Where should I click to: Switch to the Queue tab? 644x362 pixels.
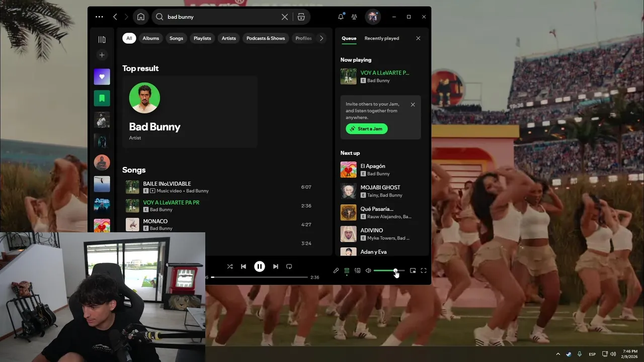coord(349,38)
